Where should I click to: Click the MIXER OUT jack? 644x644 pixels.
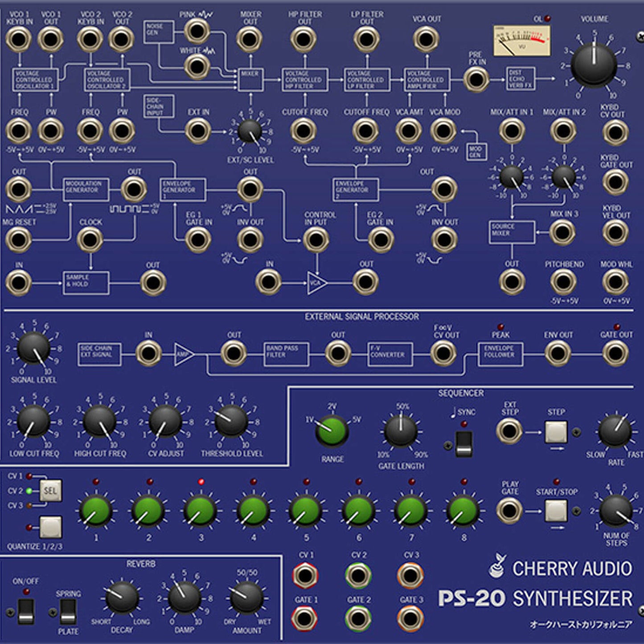[250, 39]
